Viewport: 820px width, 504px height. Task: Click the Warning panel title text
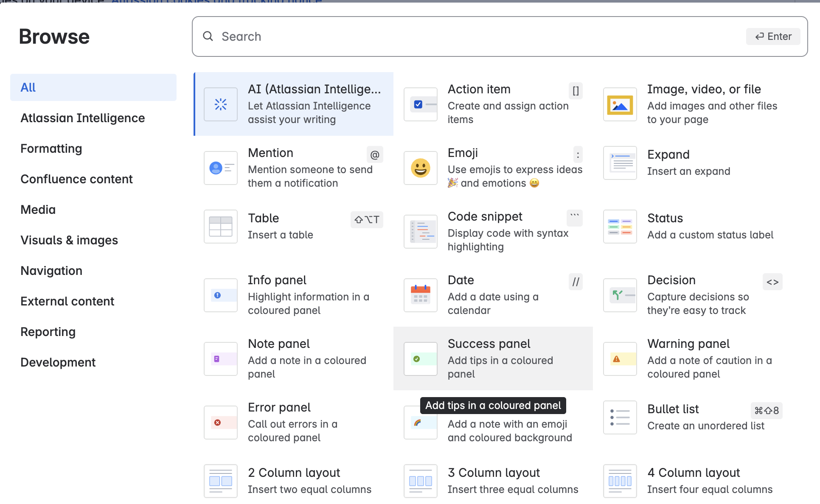click(x=688, y=344)
